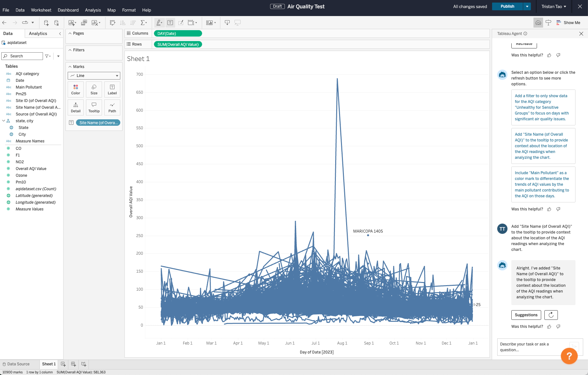Screen dimensions: 588x375
Task: Close the Tableau Agent panel
Action: click(x=581, y=34)
